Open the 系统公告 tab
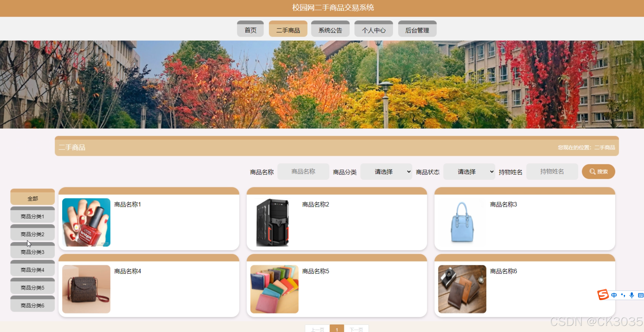Image resolution: width=644 pixels, height=332 pixels. tap(330, 30)
